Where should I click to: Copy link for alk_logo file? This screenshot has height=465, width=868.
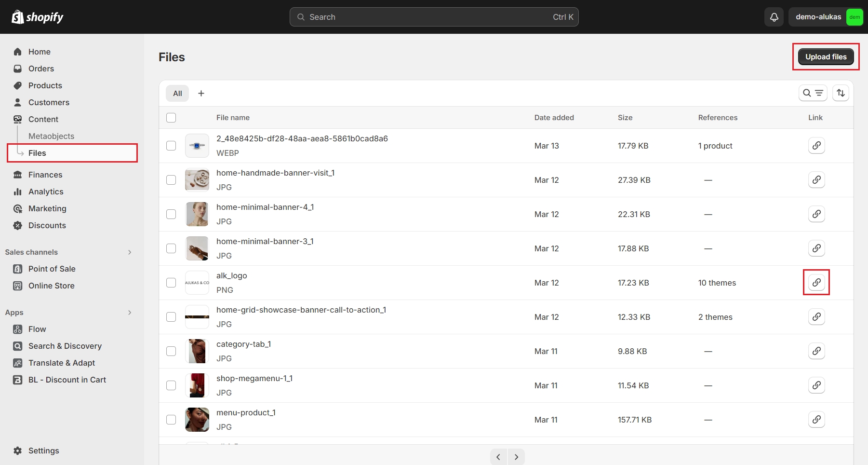pyautogui.click(x=816, y=283)
